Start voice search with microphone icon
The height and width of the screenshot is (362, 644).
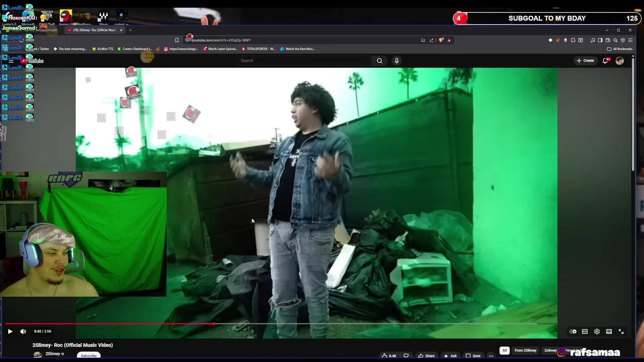pyautogui.click(x=396, y=60)
